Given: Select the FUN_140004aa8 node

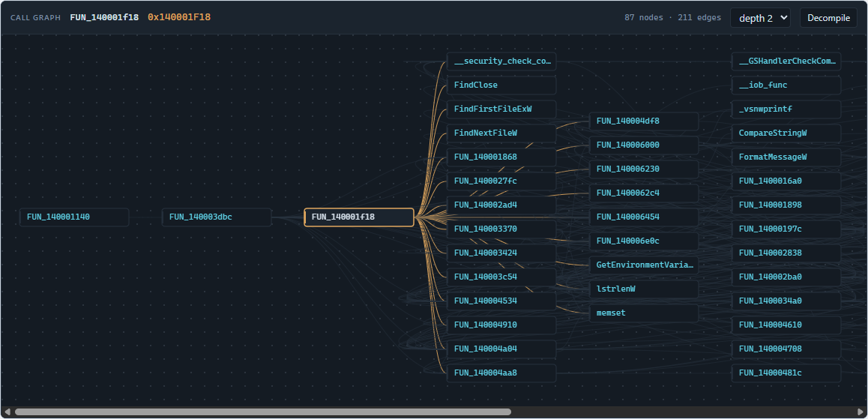Looking at the screenshot, I should click(501, 373).
